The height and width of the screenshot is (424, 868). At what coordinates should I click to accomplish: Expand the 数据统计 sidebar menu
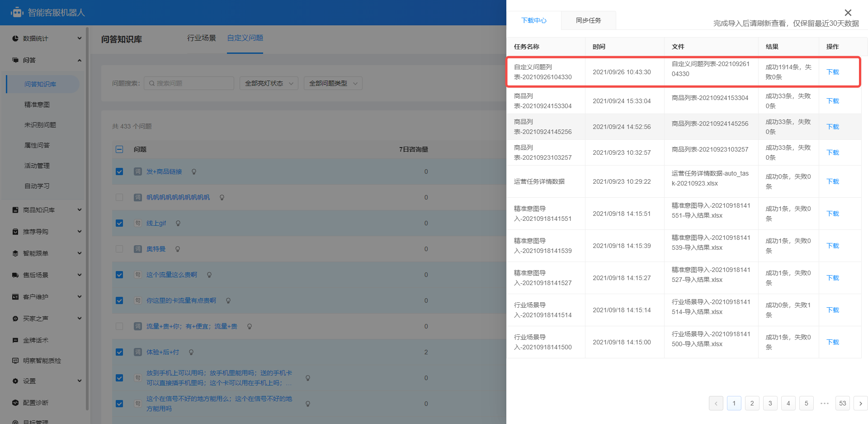pyautogui.click(x=80, y=38)
